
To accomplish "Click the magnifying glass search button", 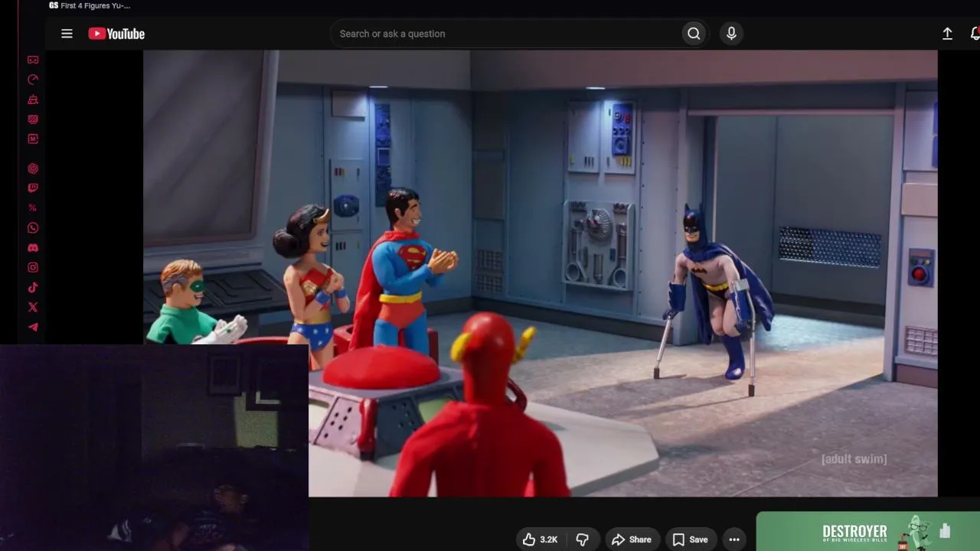I will (694, 34).
